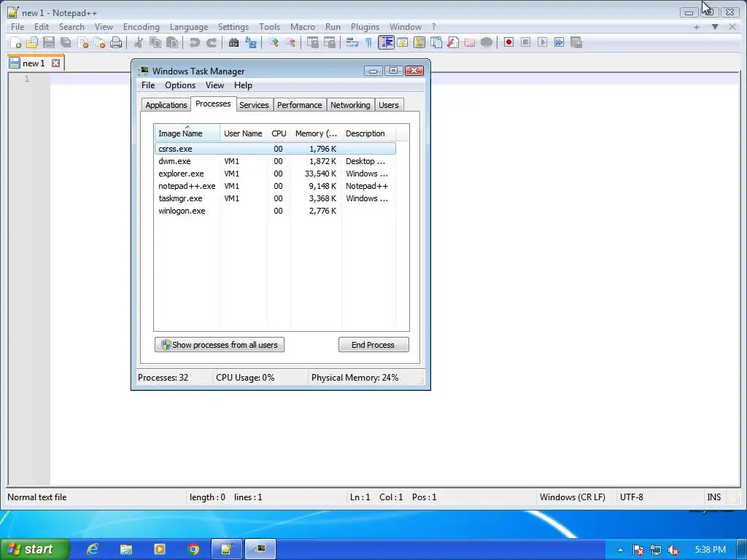
Task: Click Show processes from all users
Action: pos(219,345)
